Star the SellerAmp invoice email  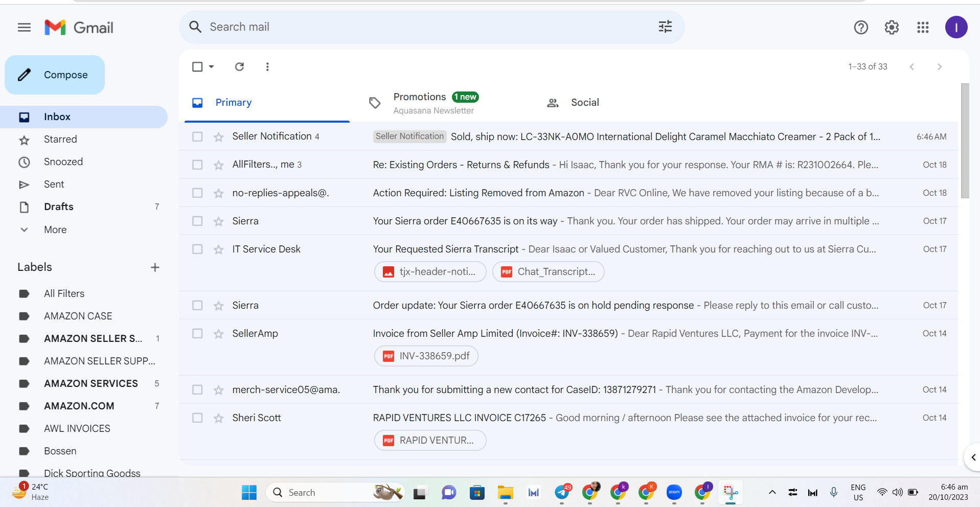(219, 334)
